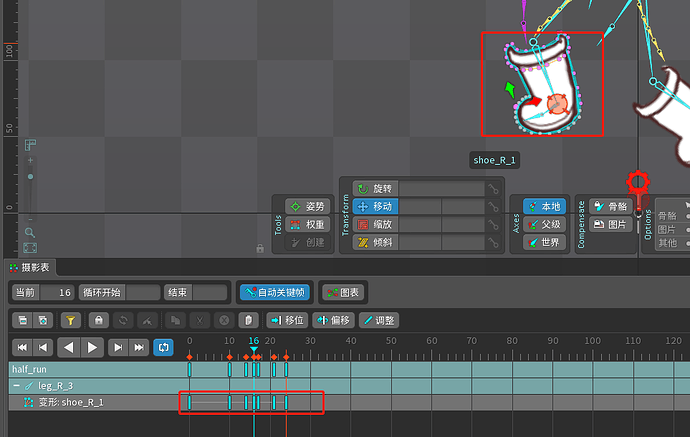Click the 当前 current frame field
690x437 pixels.
point(57,293)
